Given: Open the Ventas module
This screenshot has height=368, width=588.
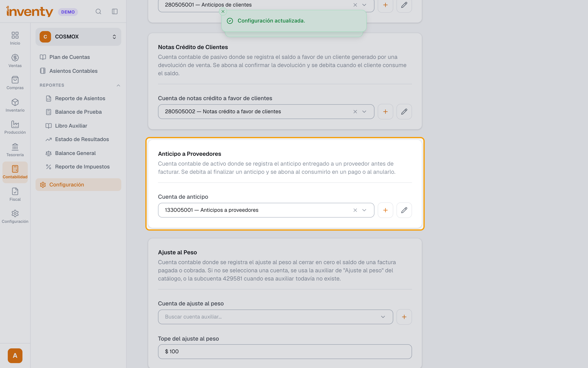Looking at the screenshot, I should (x=15, y=61).
